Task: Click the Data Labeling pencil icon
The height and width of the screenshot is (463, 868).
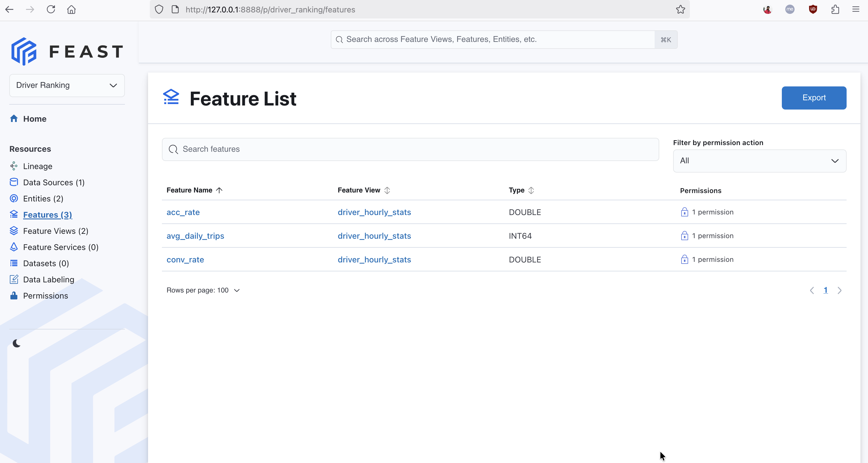Action: tap(14, 279)
